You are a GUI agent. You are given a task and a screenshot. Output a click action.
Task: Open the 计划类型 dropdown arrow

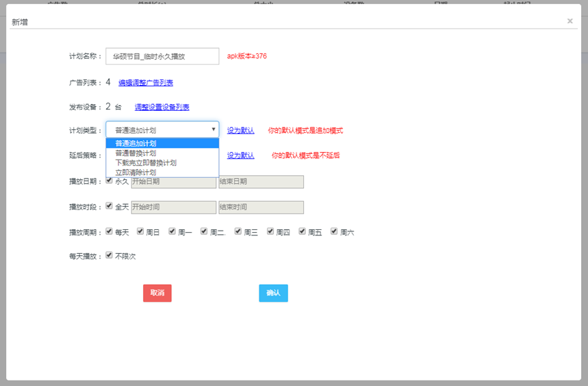(213, 129)
